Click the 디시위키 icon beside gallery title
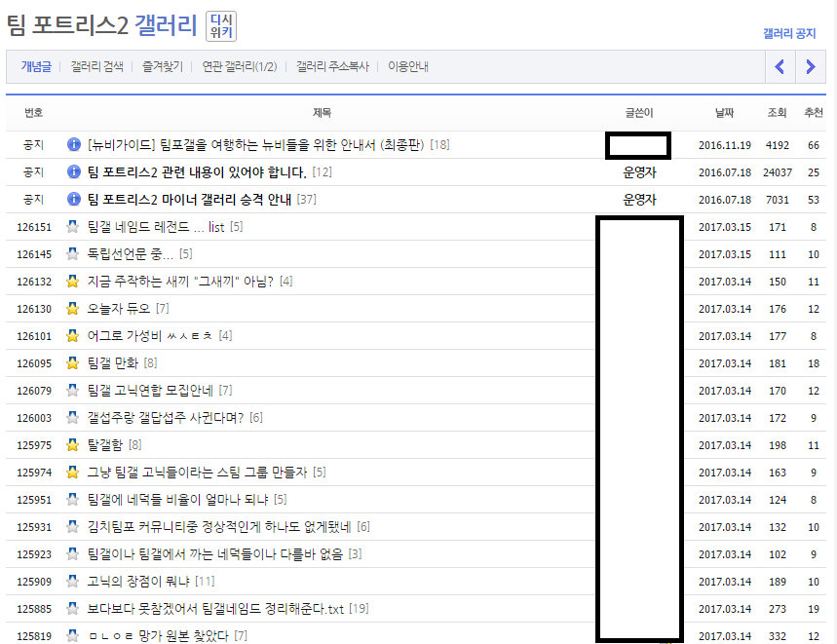Viewport: 837px width, 644px height. pyautogui.click(x=221, y=27)
